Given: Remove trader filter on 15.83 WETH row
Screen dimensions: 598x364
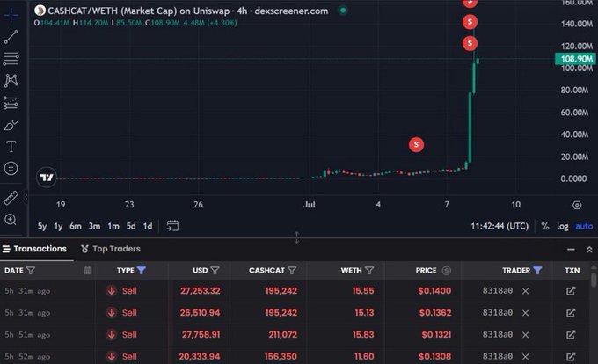Looking at the screenshot, I should [x=526, y=335].
